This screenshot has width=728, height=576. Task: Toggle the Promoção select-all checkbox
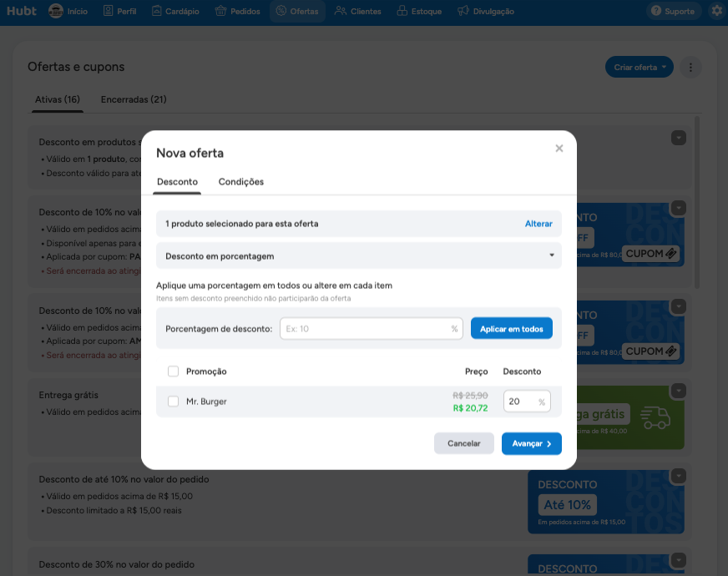pyautogui.click(x=173, y=371)
